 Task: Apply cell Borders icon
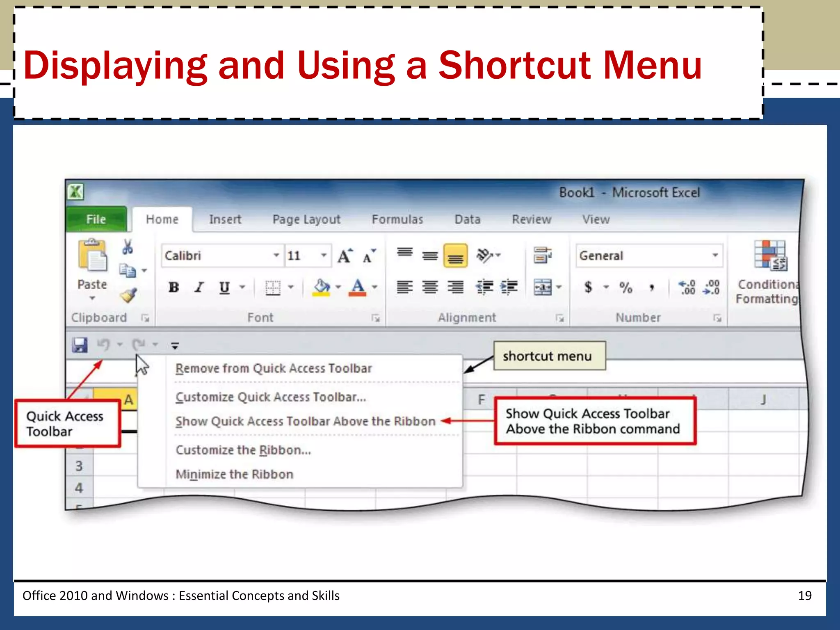[273, 288]
